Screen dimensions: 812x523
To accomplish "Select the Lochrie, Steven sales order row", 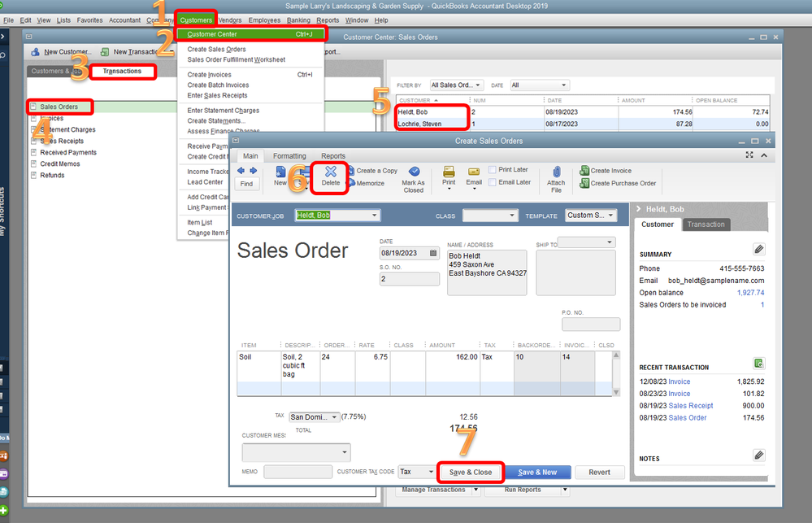I will tap(583, 124).
